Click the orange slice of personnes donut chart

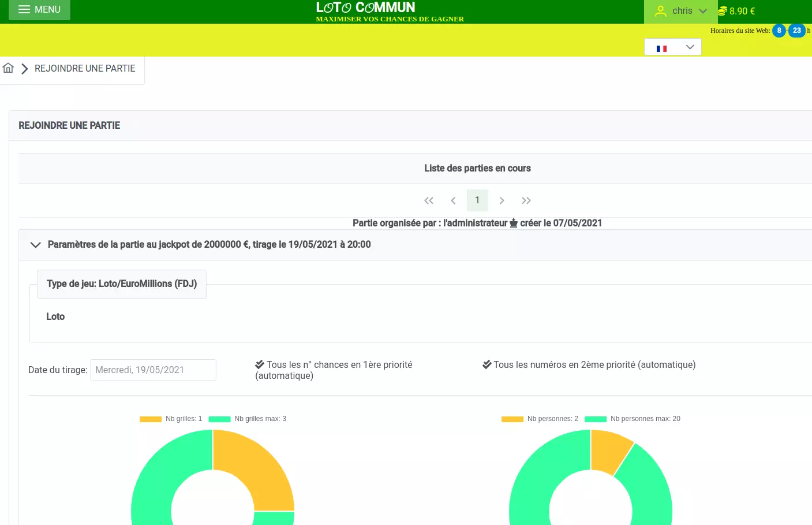pyautogui.click(x=609, y=451)
